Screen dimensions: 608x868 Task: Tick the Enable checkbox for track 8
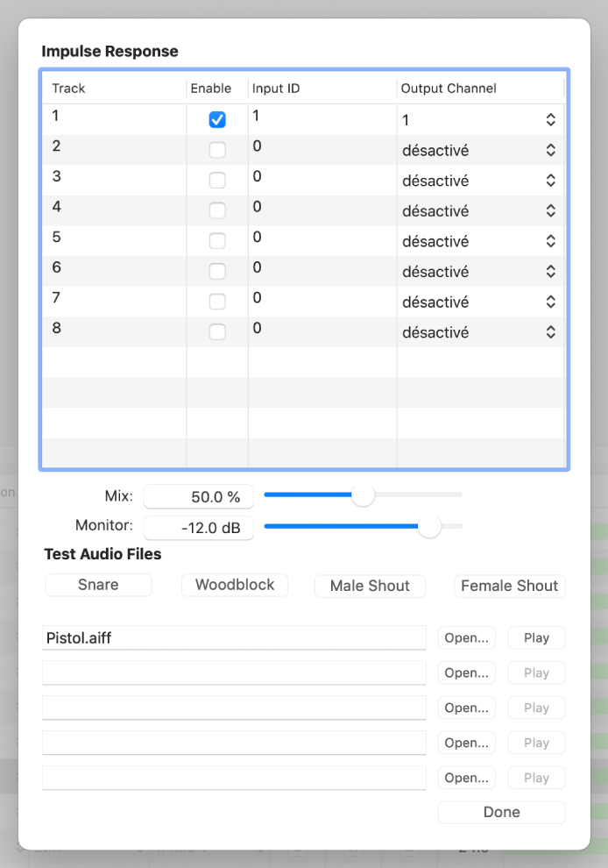[x=217, y=332]
